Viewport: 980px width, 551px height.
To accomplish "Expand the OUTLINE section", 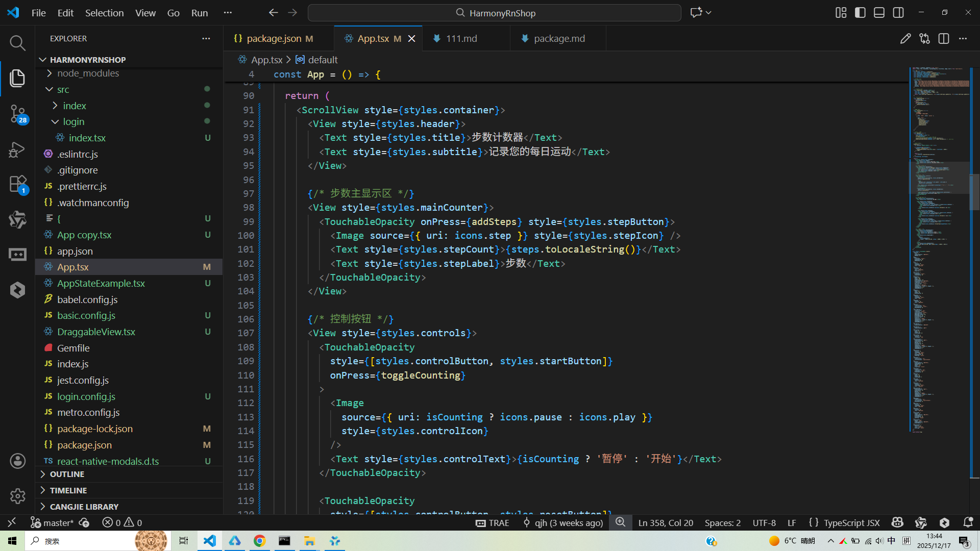I will [x=67, y=474].
